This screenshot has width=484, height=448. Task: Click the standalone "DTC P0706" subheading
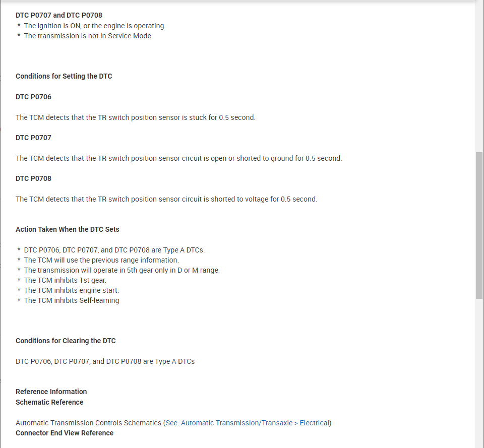(x=33, y=97)
